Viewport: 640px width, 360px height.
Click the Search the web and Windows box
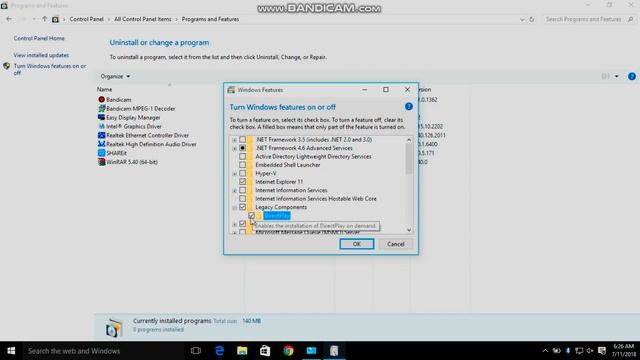[104, 351]
